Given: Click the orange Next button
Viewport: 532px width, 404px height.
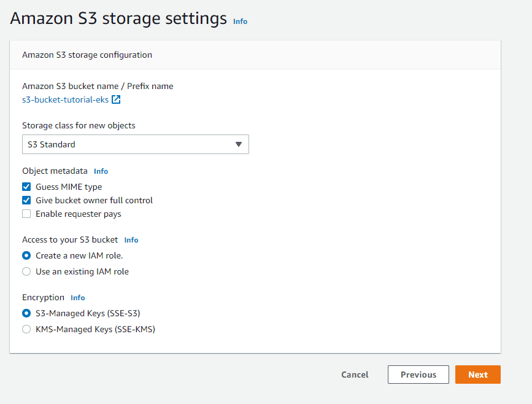Looking at the screenshot, I should point(477,375).
